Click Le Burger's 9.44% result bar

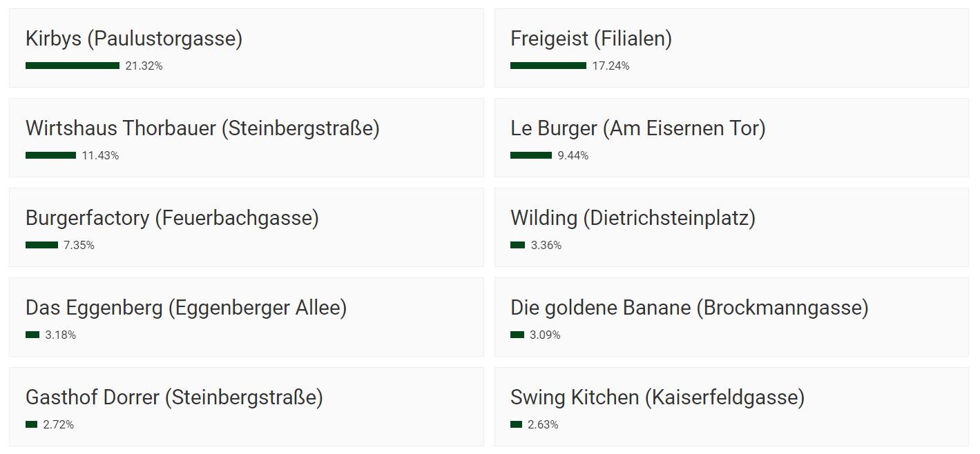tap(531, 155)
